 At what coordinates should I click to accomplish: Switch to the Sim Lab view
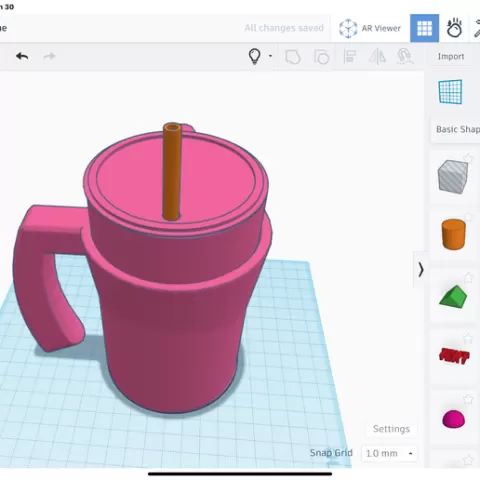pyautogui.click(x=454, y=28)
